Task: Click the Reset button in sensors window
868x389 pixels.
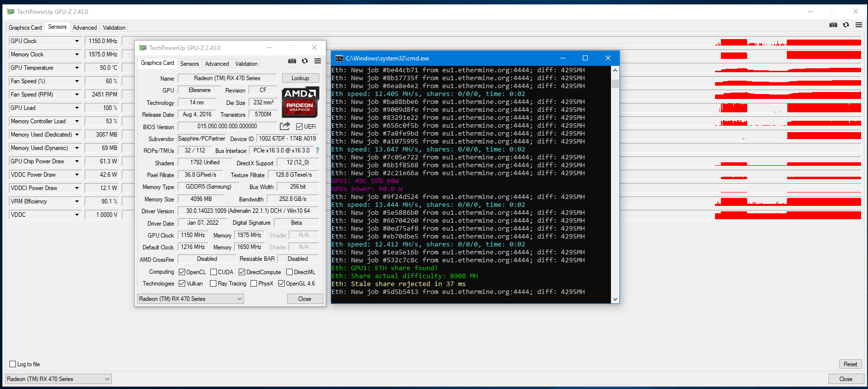Action: (851, 364)
